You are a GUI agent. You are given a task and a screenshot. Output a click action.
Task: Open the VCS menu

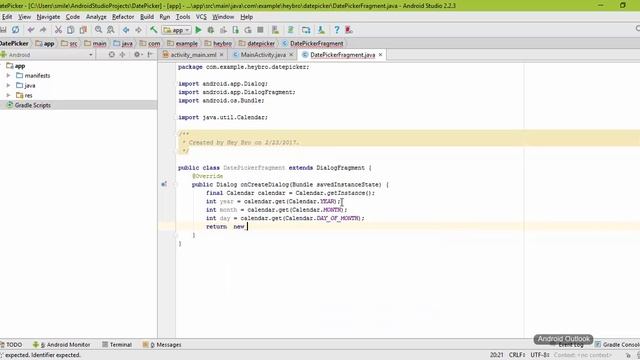(x=201, y=17)
